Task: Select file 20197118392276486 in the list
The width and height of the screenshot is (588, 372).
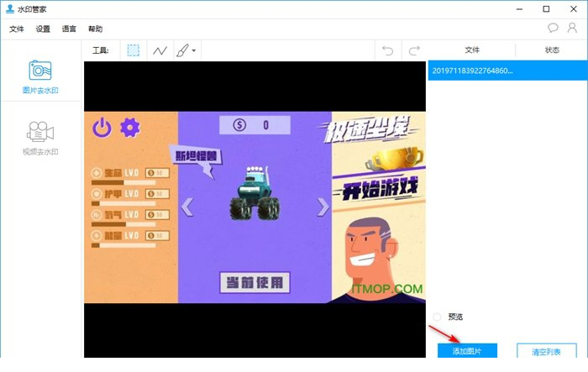Action: click(x=507, y=71)
